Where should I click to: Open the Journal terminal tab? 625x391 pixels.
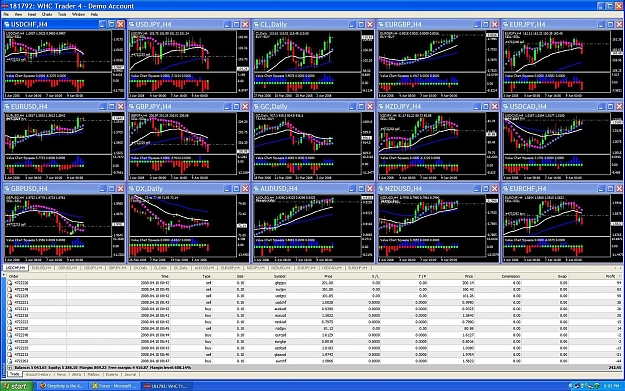click(x=130, y=375)
